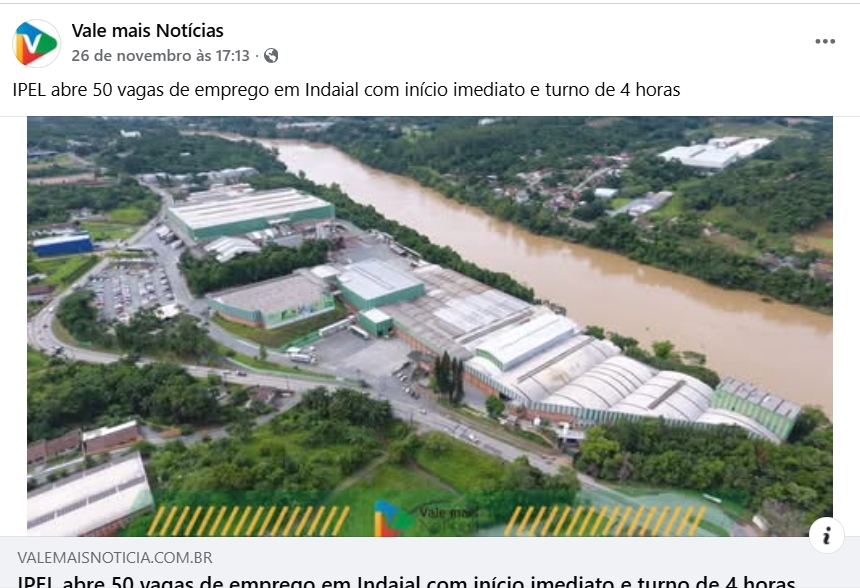Click the large green-walled warehouse near the parking lot
Screen dimensions: 860x588
coord(250,213)
